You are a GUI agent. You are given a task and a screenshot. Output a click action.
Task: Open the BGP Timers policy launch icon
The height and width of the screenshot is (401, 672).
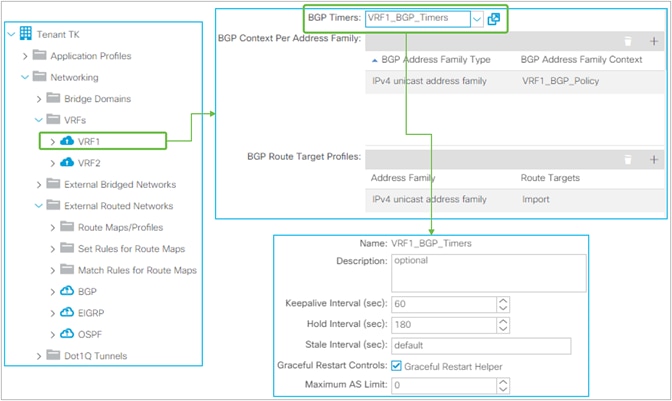(x=494, y=19)
